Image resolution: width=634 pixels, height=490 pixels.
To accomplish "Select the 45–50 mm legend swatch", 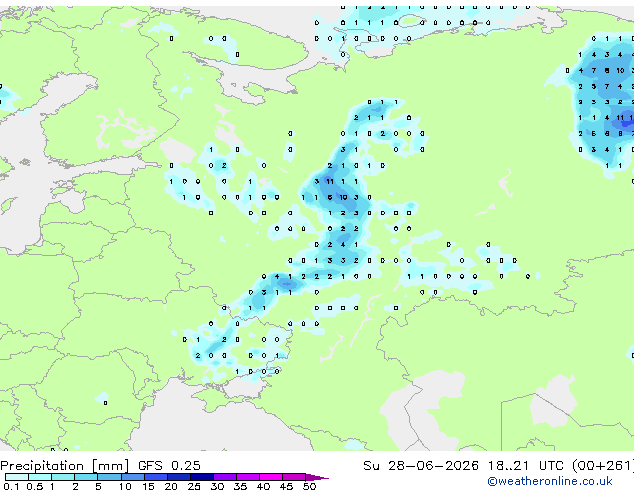I will [x=294, y=477].
